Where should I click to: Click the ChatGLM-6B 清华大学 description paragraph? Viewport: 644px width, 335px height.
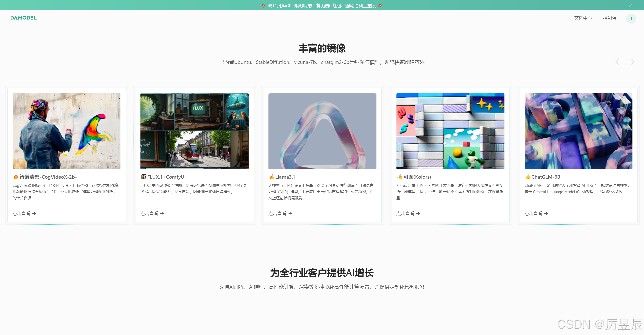tap(577, 189)
